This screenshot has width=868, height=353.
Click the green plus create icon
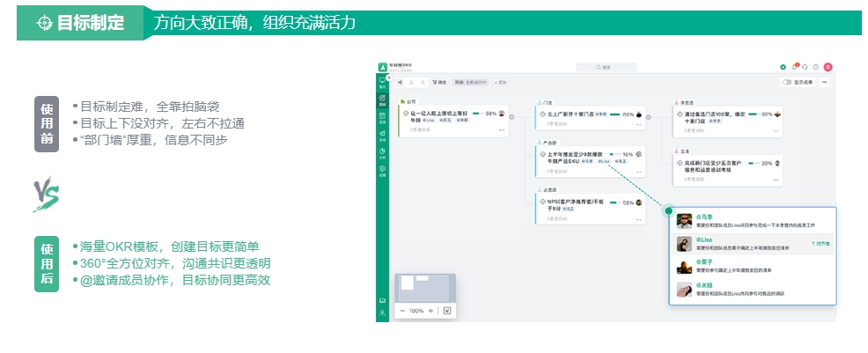pos(783,67)
